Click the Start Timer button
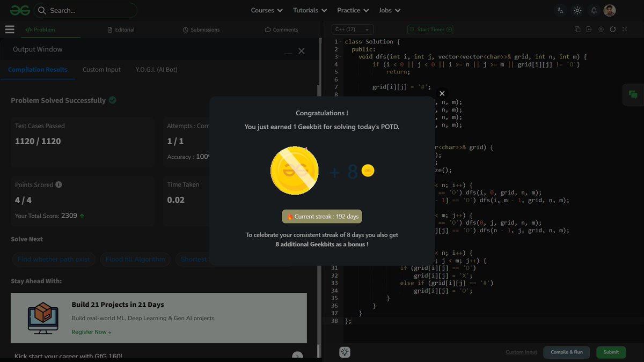The height and width of the screenshot is (362, 644). pyautogui.click(x=430, y=29)
